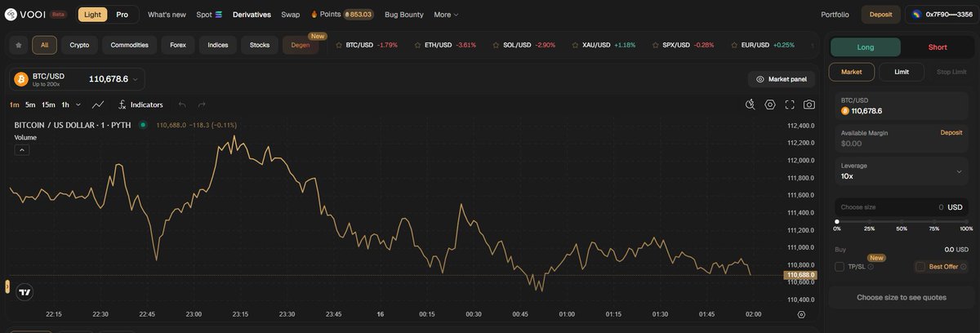Screen dimensions: 980x333
Task: Enable the TP/SL checkbox
Action: pyautogui.click(x=840, y=267)
